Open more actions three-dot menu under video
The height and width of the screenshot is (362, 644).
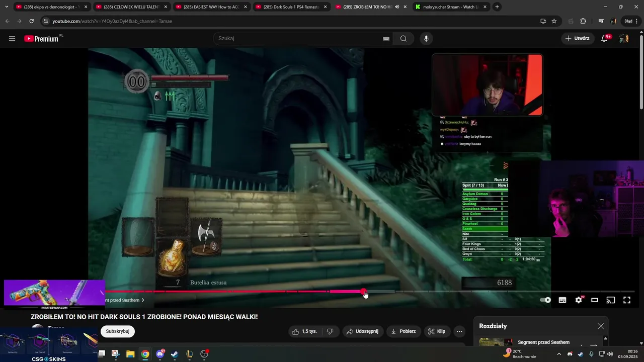(x=459, y=331)
